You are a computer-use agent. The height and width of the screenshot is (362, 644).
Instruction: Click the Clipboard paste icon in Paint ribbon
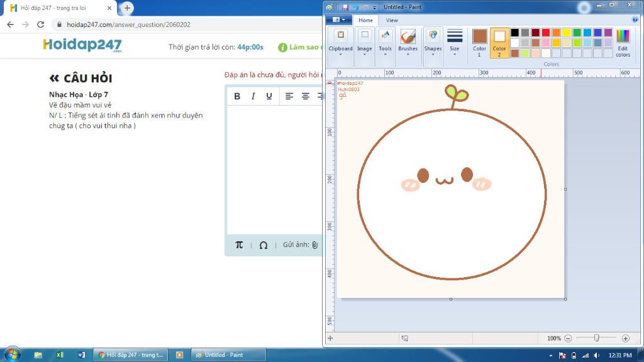pyautogui.click(x=340, y=35)
